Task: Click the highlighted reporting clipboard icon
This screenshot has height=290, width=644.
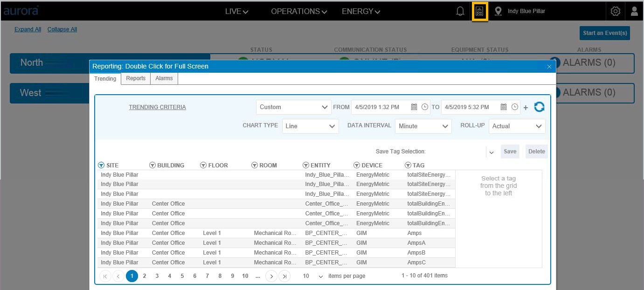Action: (479, 12)
